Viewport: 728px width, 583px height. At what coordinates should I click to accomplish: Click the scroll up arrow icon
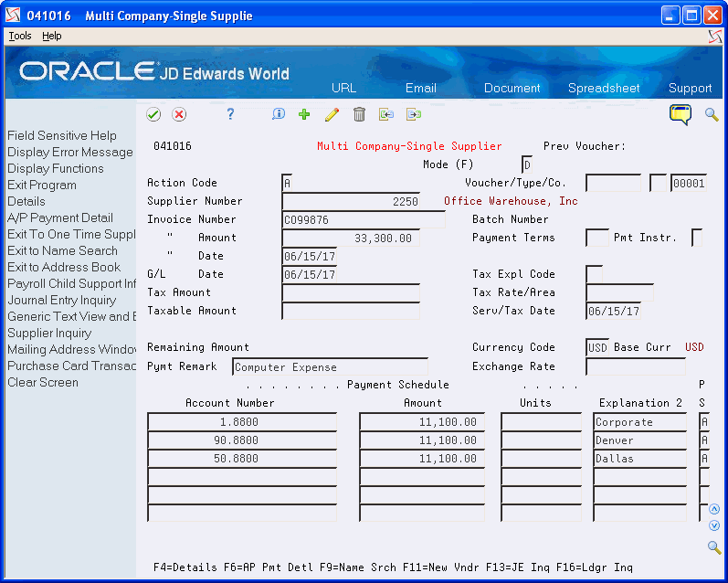(714, 509)
